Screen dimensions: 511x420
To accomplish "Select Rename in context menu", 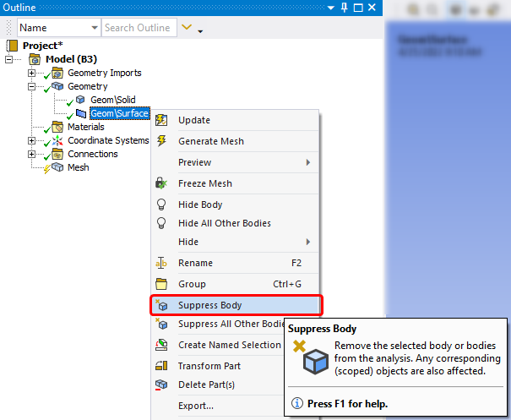I will [x=235, y=263].
